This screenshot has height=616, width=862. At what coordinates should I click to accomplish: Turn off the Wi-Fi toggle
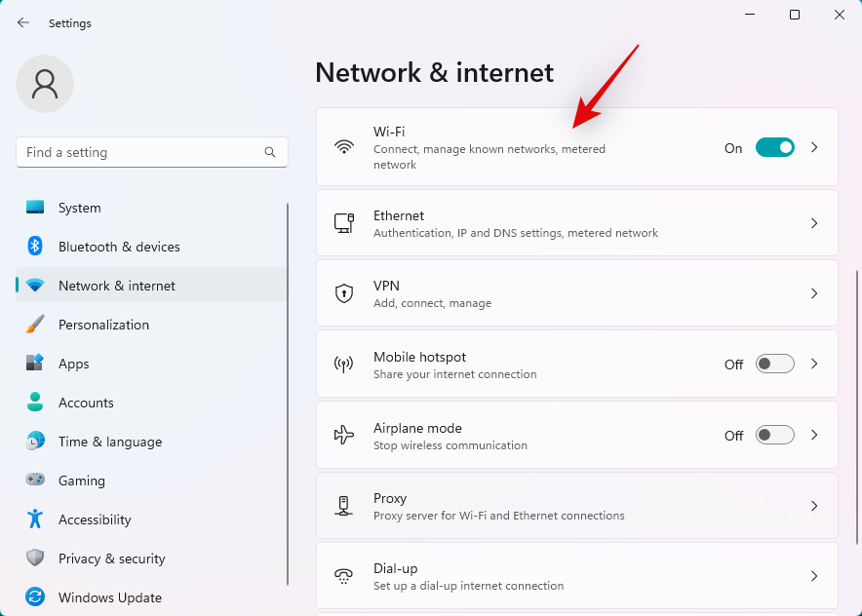point(775,148)
